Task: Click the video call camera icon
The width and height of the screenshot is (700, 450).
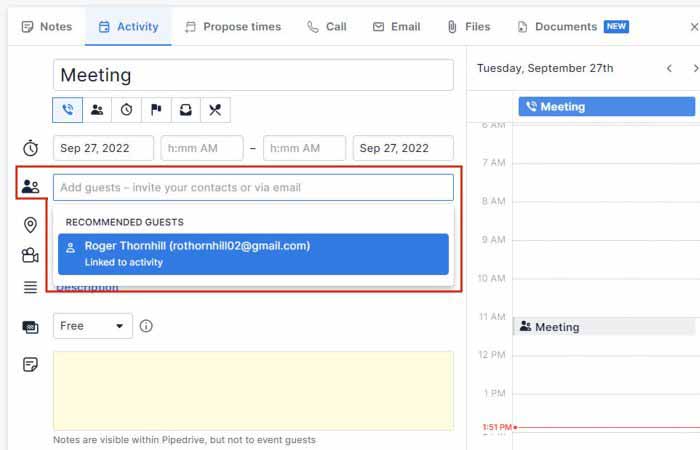Action: [x=30, y=256]
